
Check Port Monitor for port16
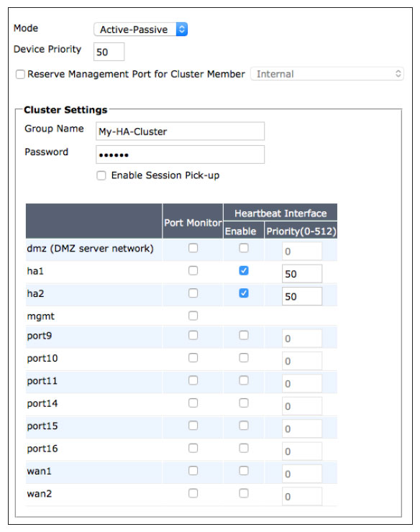193,448
